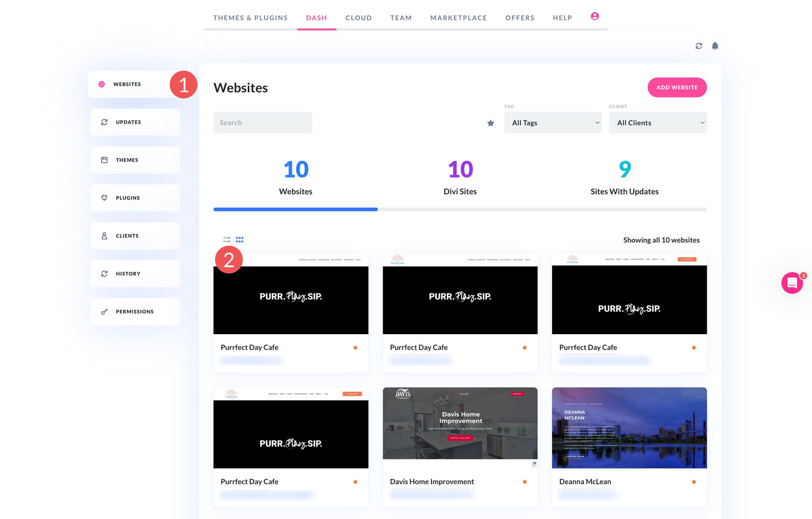Select the Websites globe icon in sidebar
Image resolution: width=812 pixels, height=519 pixels.
coord(102,83)
